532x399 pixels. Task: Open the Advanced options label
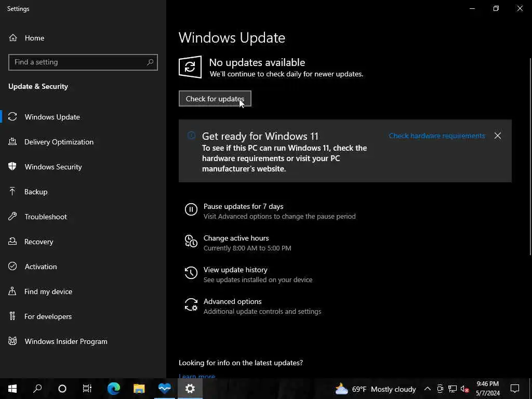tap(232, 301)
